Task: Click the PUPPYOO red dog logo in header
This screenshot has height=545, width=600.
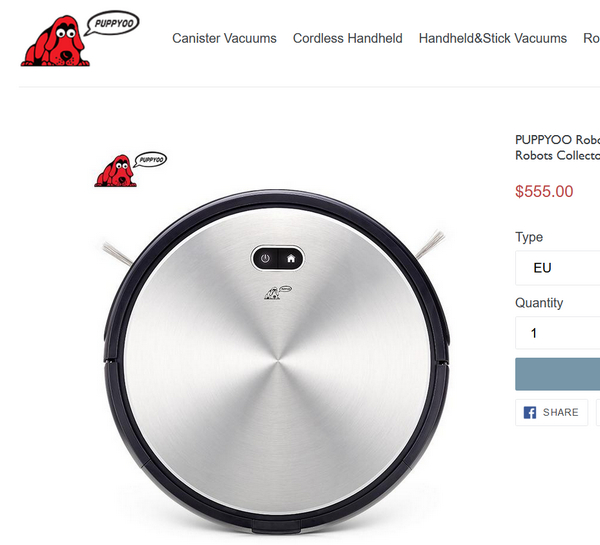Action: (55, 41)
